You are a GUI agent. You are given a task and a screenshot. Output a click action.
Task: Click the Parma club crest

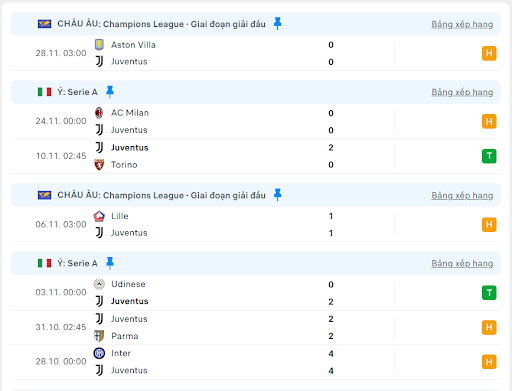pos(99,336)
